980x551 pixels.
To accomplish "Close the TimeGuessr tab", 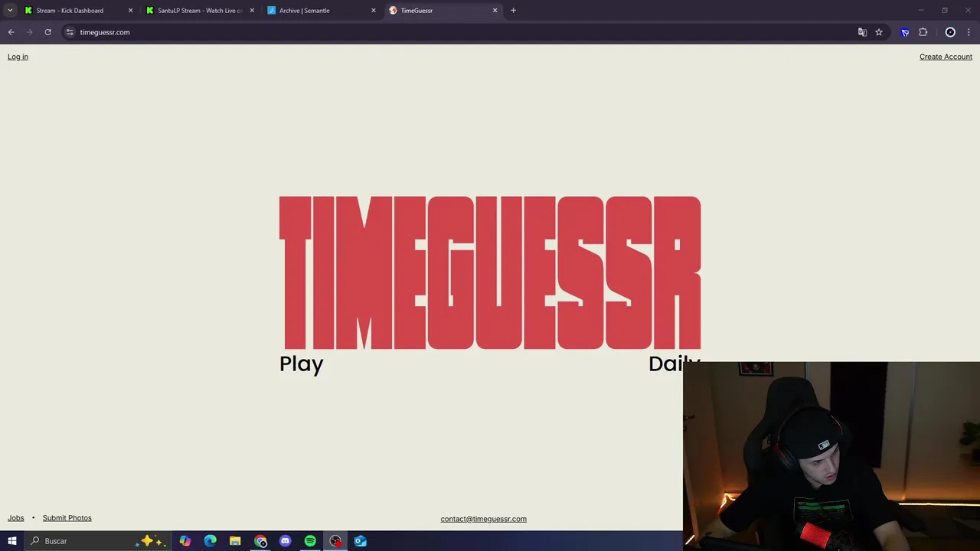I will (495, 11).
